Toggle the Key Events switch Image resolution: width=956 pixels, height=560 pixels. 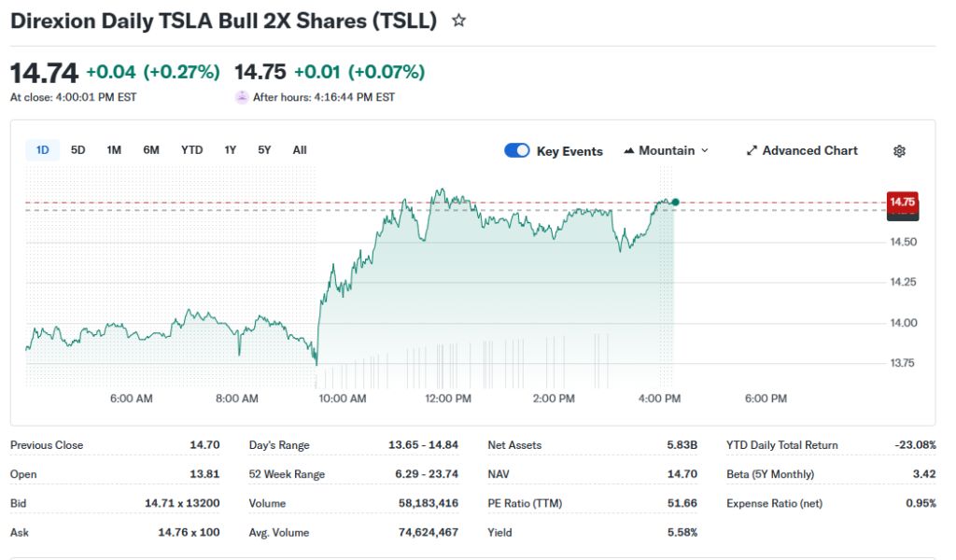[x=517, y=151]
